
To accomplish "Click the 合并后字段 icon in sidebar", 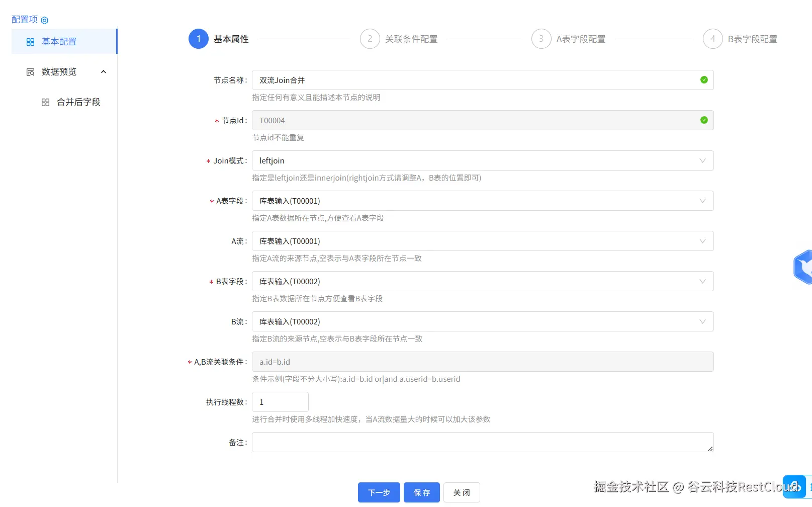I will [x=45, y=102].
